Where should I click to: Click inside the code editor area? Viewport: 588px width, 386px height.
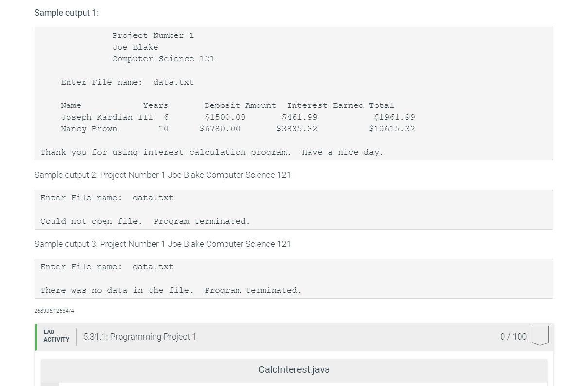[292, 384]
